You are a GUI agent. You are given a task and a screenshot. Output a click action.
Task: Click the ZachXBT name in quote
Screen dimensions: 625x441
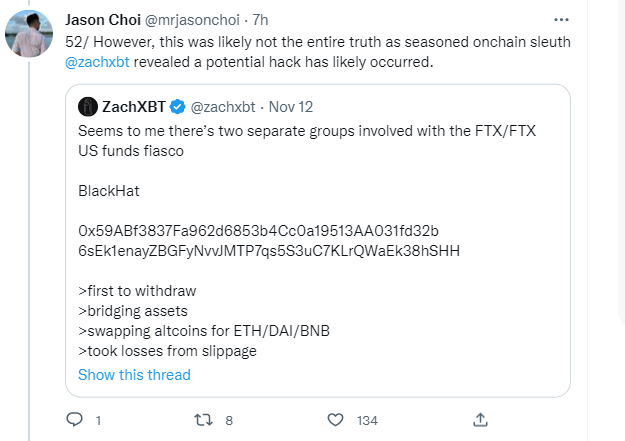tap(133, 106)
